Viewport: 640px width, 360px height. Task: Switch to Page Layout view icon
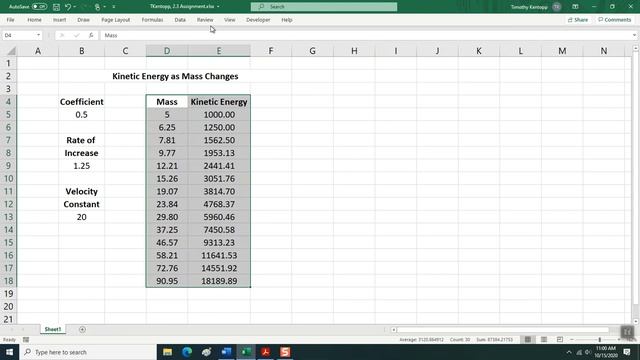[x=544, y=340]
